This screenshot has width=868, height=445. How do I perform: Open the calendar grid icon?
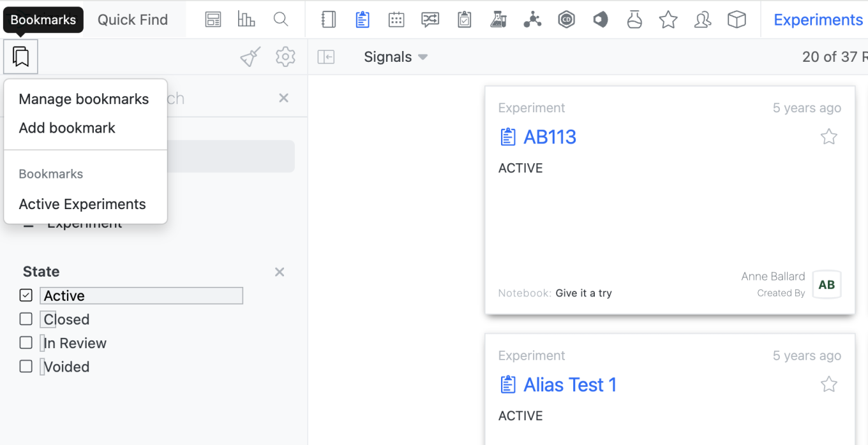pos(396,20)
